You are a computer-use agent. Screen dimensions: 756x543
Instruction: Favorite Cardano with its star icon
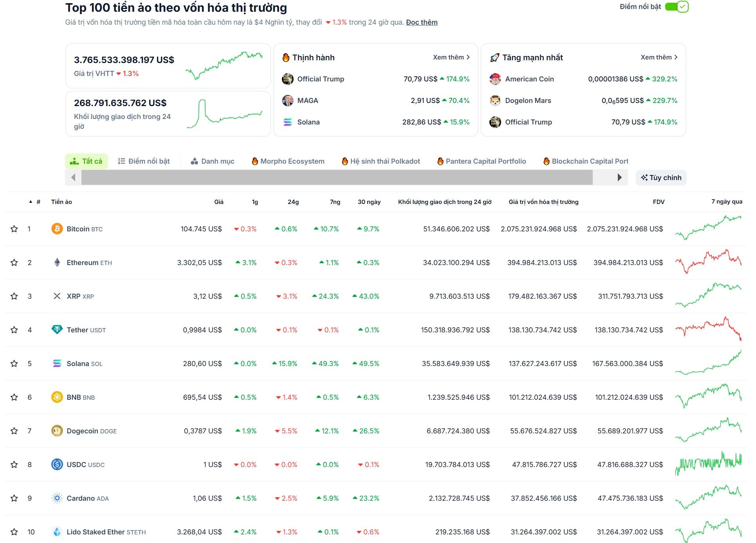click(14, 498)
